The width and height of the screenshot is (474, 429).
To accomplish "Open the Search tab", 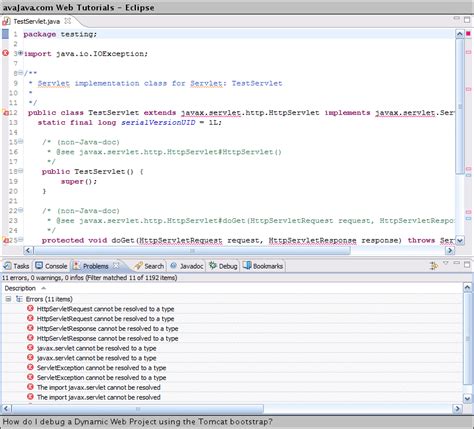I will coord(149,266).
